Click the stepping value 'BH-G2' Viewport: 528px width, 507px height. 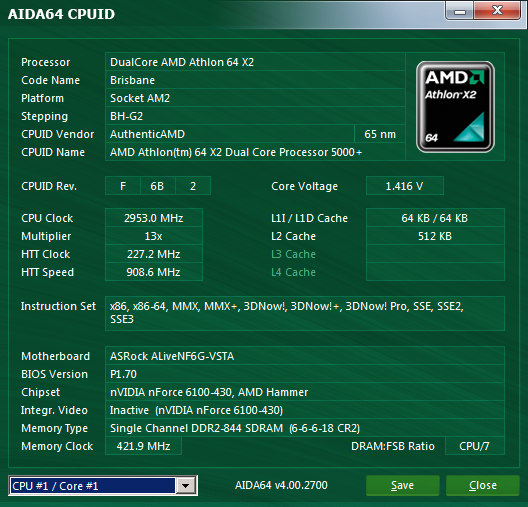tap(255, 116)
